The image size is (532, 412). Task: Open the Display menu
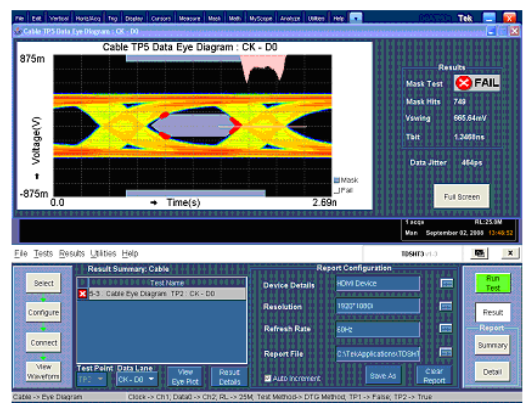click(x=134, y=18)
